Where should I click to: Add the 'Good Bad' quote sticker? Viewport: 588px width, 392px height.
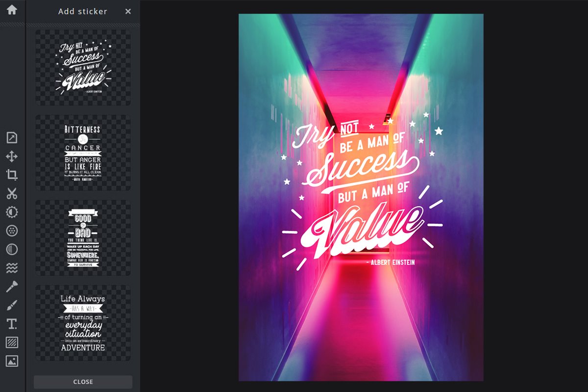[83, 238]
